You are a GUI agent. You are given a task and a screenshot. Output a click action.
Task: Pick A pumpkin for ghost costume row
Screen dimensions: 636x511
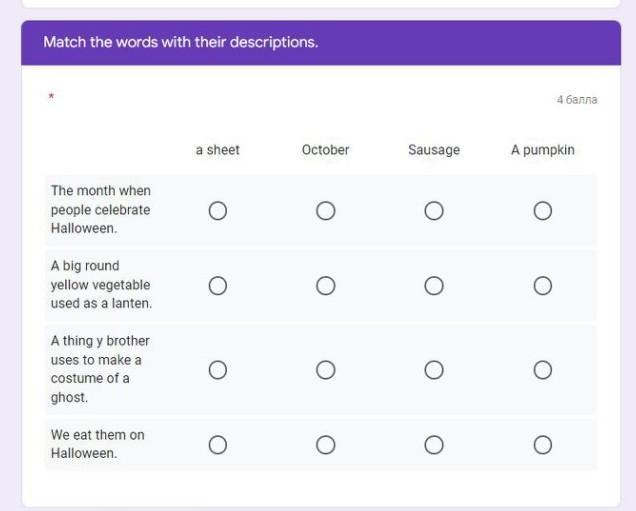point(542,370)
